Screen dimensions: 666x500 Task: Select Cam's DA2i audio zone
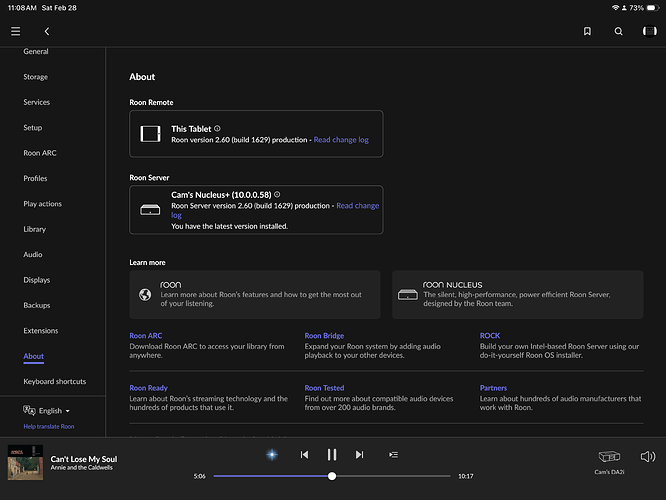pos(608,460)
